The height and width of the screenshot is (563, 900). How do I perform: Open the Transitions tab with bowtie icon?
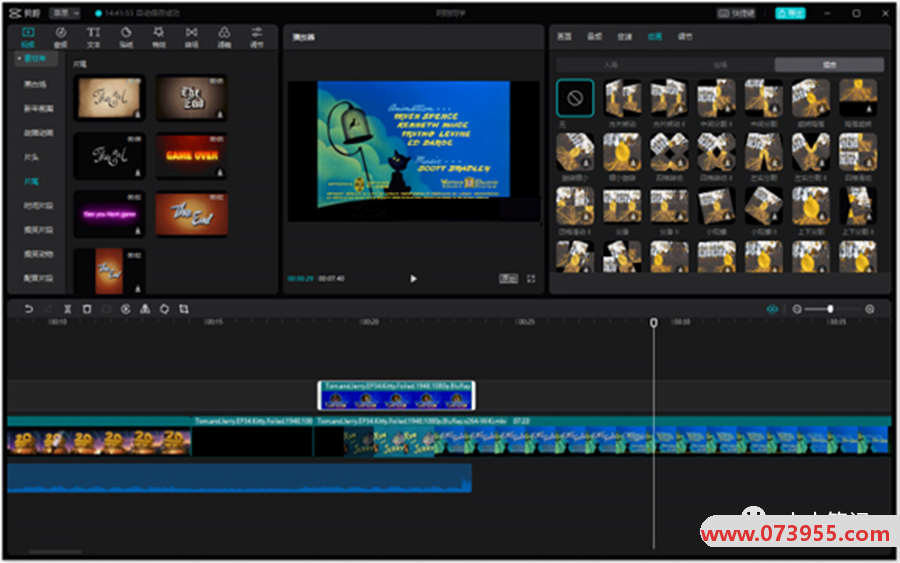[x=191, y=37]
